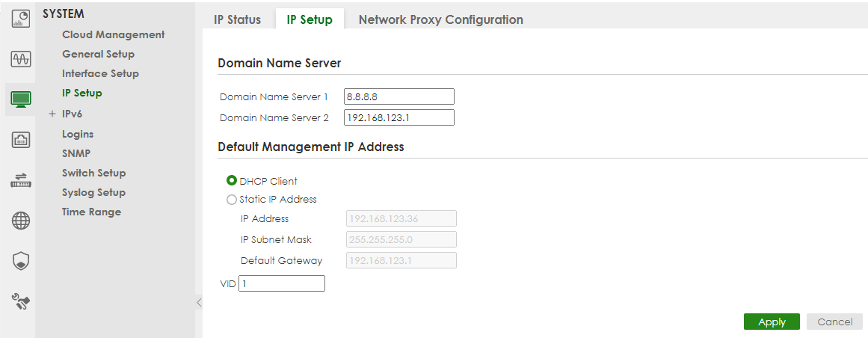Select the Static IP Address option

[232, 200]
